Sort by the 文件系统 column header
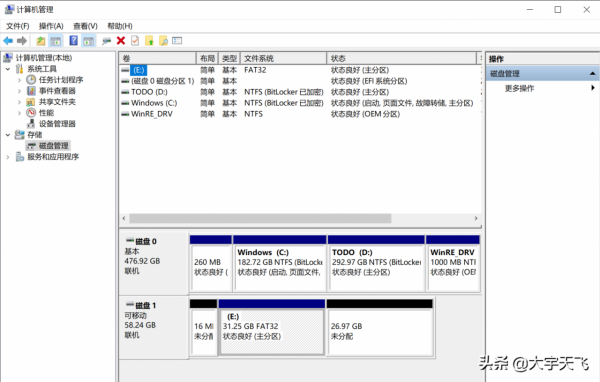 (x=284, y=59)
